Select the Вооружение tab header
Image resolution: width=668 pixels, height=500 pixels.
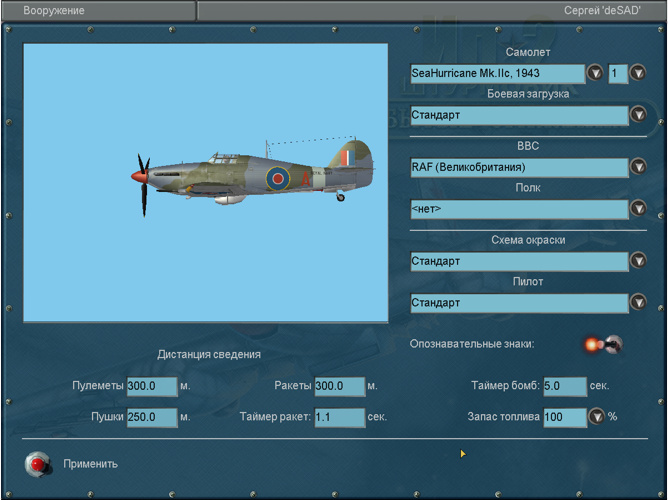point(54,10)
